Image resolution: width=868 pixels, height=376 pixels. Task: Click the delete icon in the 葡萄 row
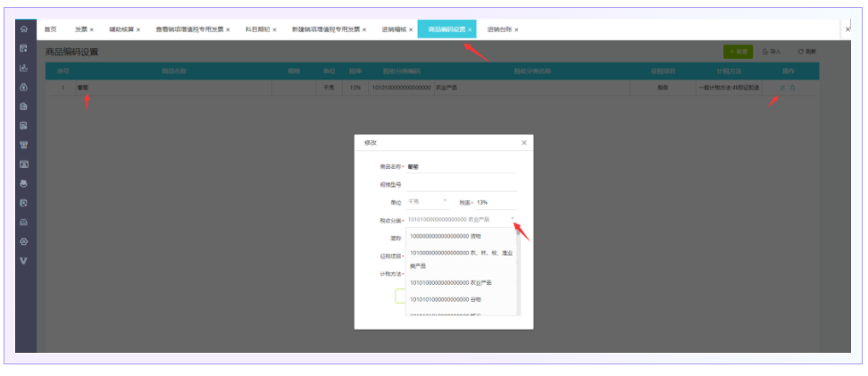coord(792,88)
